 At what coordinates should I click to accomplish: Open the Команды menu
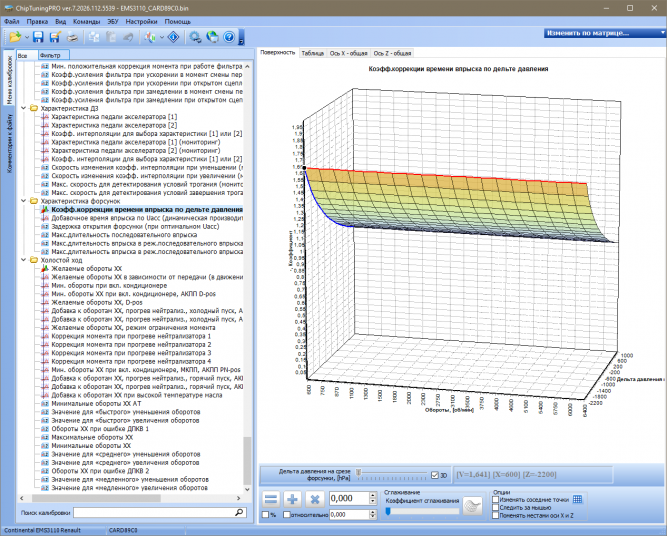(x=86, y=21)
